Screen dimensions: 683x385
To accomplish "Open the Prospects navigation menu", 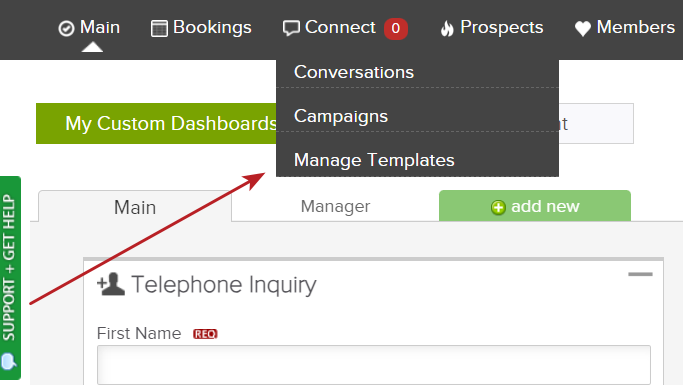I will (492, 28).
